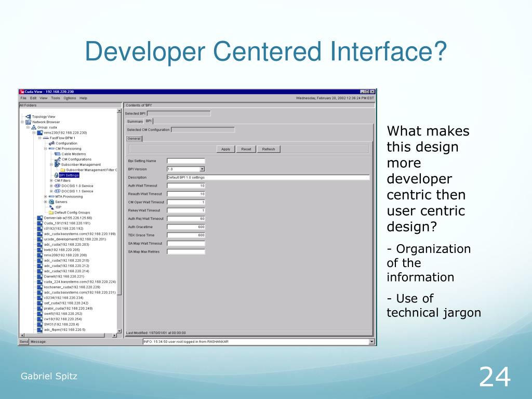The width and height of the screenshot is (532, 399).
Task: Open the Tools menu
Action: (55, 98)
